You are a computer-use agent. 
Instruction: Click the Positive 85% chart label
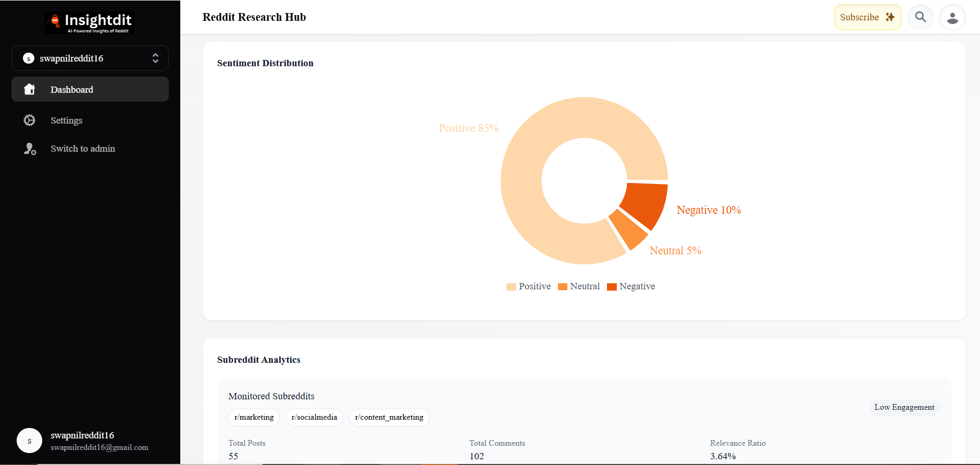click(x=468, y=128)
